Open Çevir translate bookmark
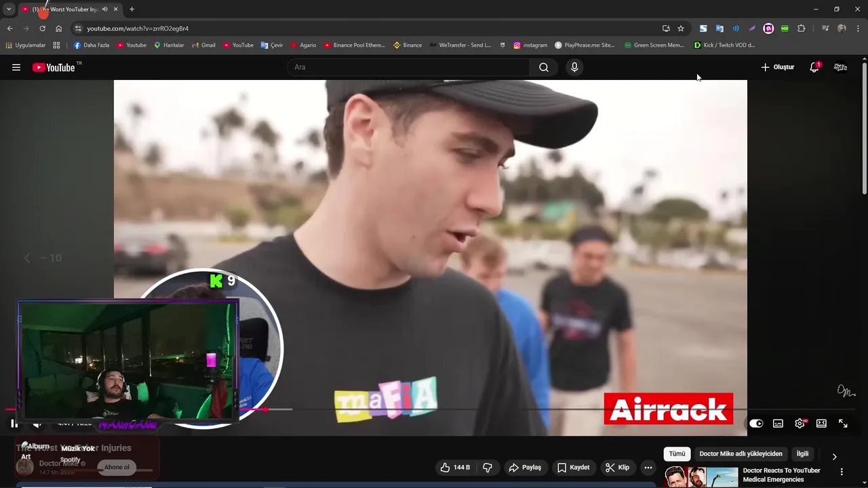 [272, 45]
